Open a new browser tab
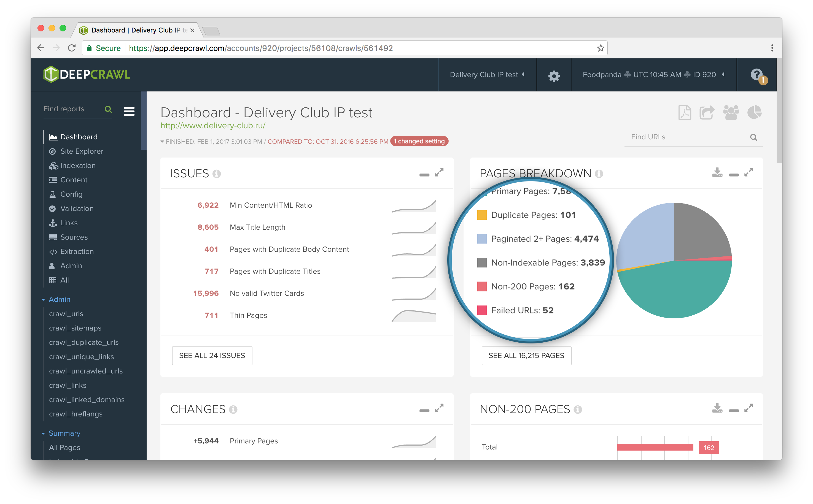Image resolution: width=813 pixels, height=504 pixels. coord(211,31)
